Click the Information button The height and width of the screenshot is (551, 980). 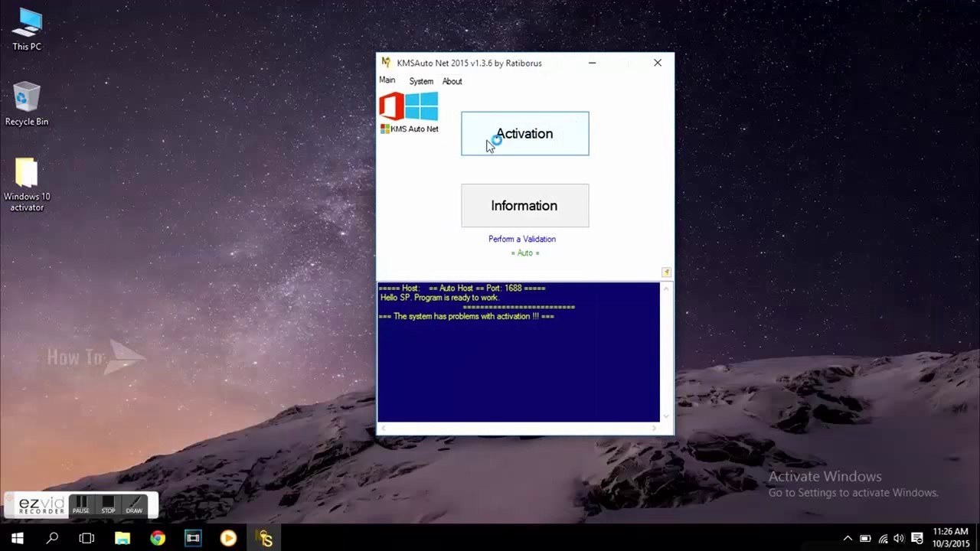(524, 205)
